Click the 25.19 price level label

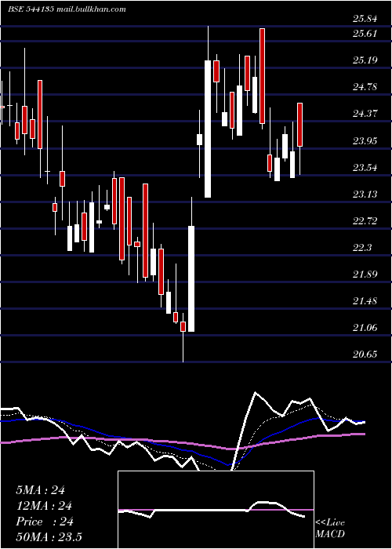365,60
